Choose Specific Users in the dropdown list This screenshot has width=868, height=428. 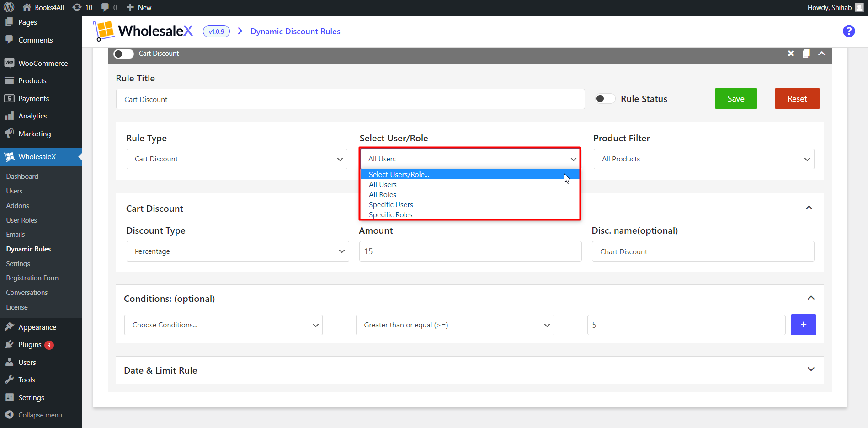[470, 204]
